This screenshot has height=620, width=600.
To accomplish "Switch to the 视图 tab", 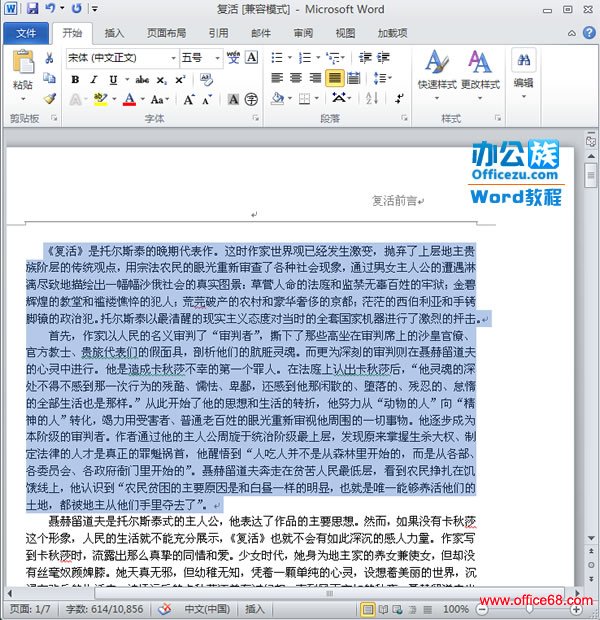I will (345, 33).
